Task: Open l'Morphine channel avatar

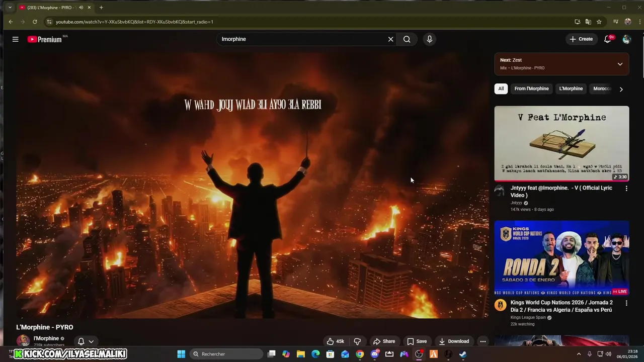Action: (23, 341)
